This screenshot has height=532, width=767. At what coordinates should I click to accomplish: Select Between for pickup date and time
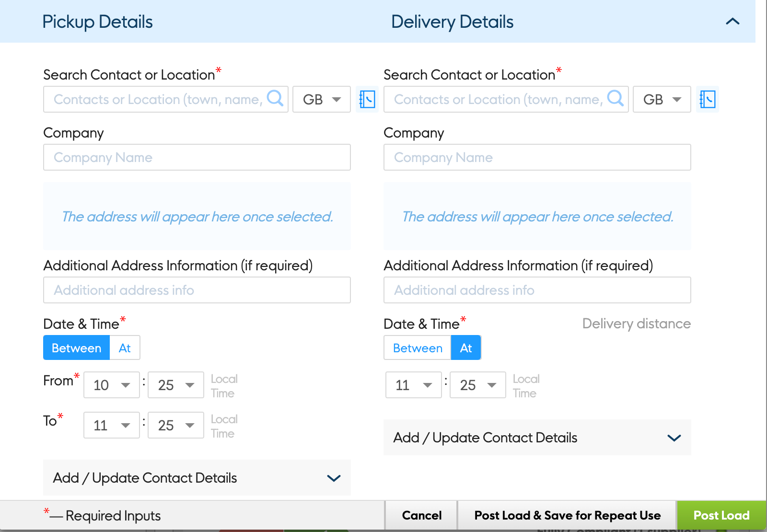coord(77,348)
